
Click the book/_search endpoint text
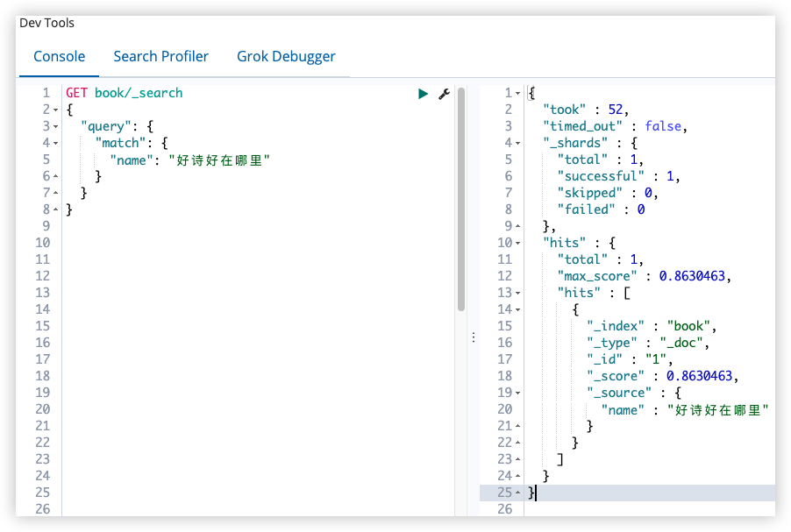coord(139,93)
